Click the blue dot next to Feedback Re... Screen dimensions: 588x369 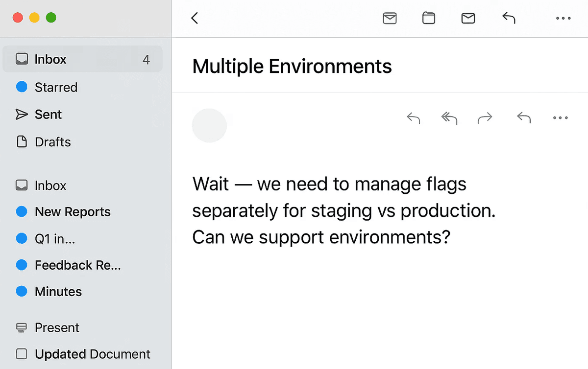[x=22, y=265]
